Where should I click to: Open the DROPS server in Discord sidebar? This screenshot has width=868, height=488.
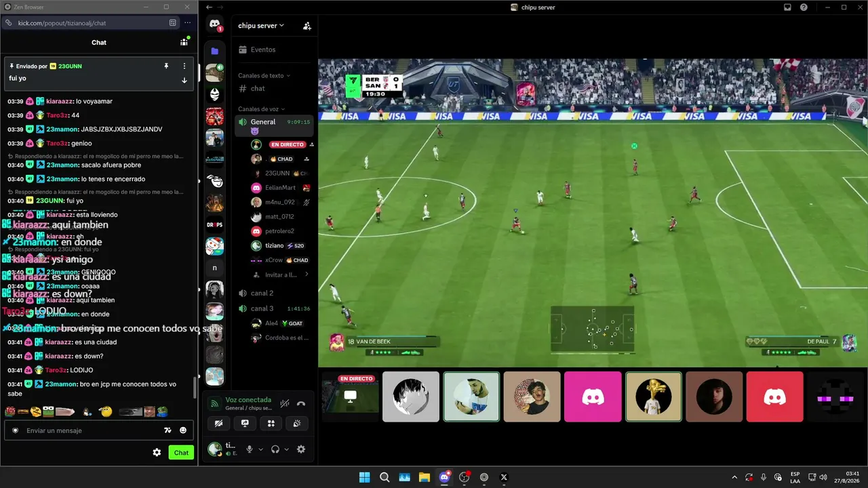coord(215,224)
